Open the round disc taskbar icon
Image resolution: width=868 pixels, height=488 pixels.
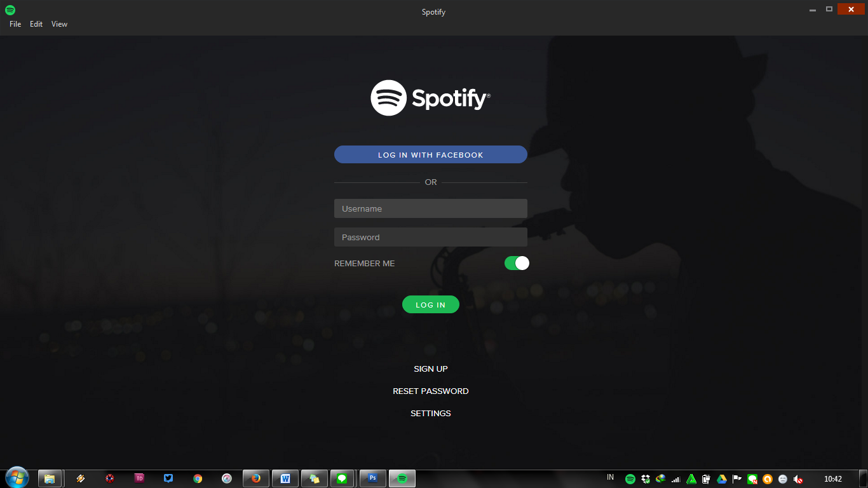pyautogui.click(x=227, y=478)
